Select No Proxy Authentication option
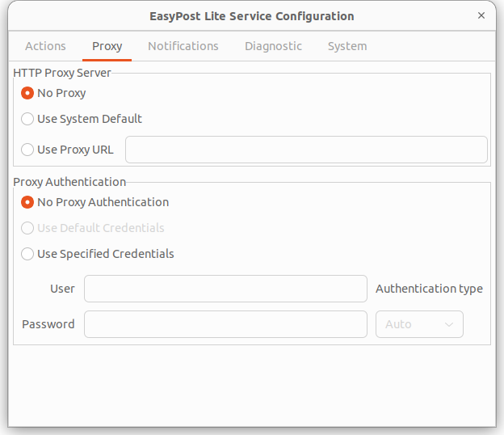This screenshot has height=435, width=504. [27, 202]
